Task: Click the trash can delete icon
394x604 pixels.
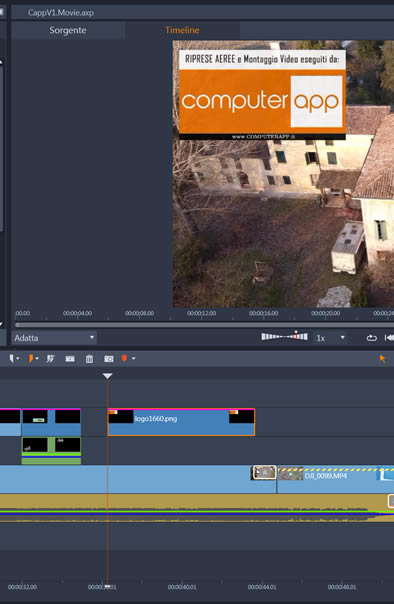Action: [89, 359]
